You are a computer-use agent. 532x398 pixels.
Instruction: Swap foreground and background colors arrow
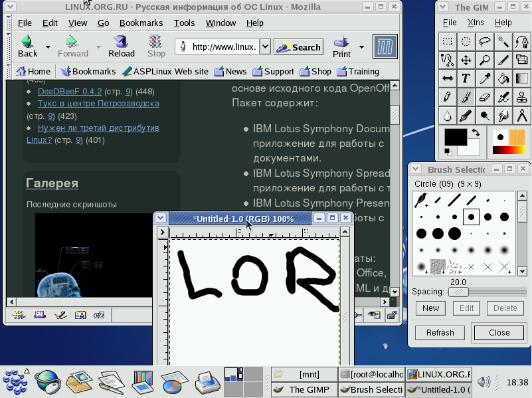click(476, 133)
